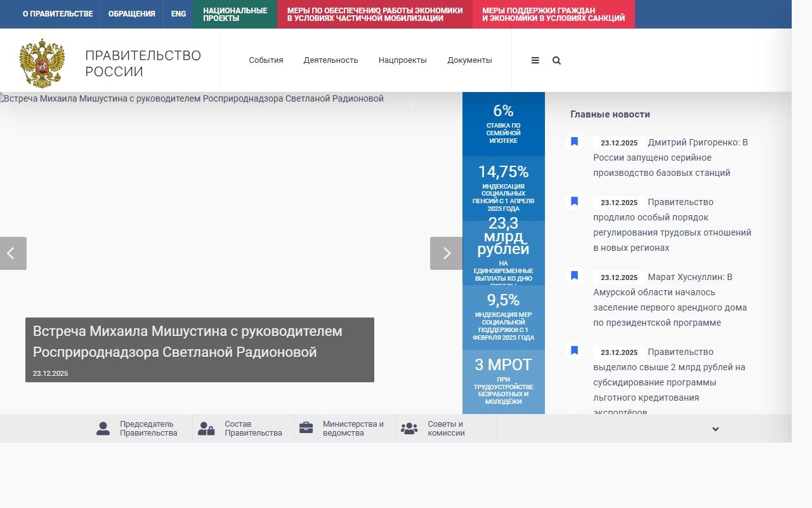The width and height of the screenshot is (812, 508).
Task: Open the Нацпроекты menu
Action: click(x=403, y=60)
